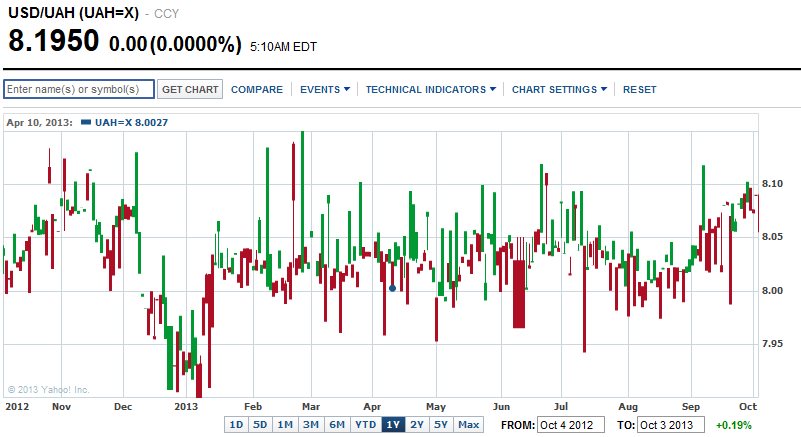Click the 8.10 axis label
Viewport: 801px width, 437px height.
coord(772,183)
